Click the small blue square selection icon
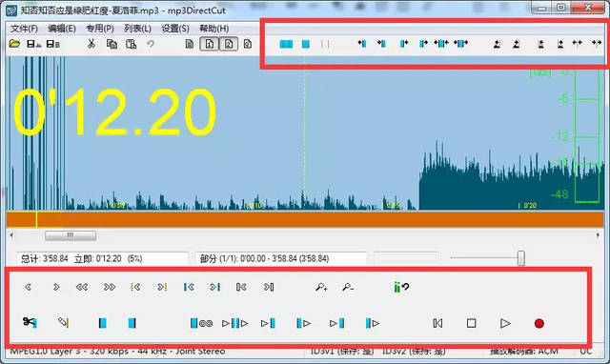This screenshot has width=610, height=364. 306,44
